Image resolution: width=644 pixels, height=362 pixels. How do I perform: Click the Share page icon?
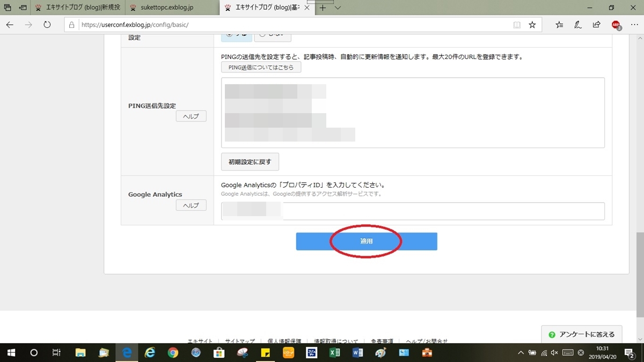coord(596,25)
